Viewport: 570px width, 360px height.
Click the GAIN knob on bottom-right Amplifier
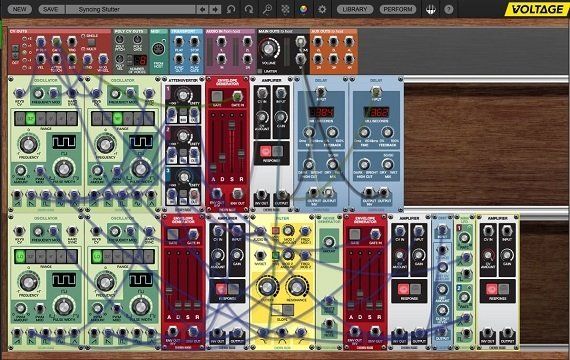[507, 255]
